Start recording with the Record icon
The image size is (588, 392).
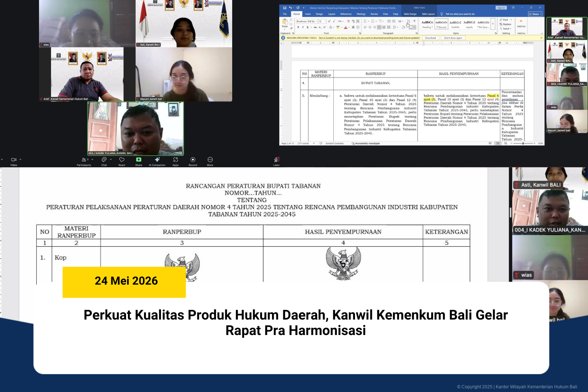[x=193, y=160]
